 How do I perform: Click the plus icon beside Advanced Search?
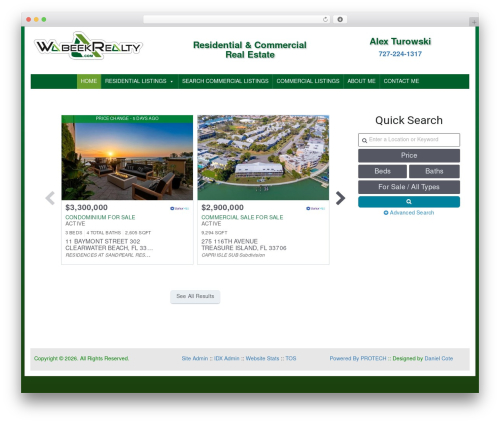[386, 213]
